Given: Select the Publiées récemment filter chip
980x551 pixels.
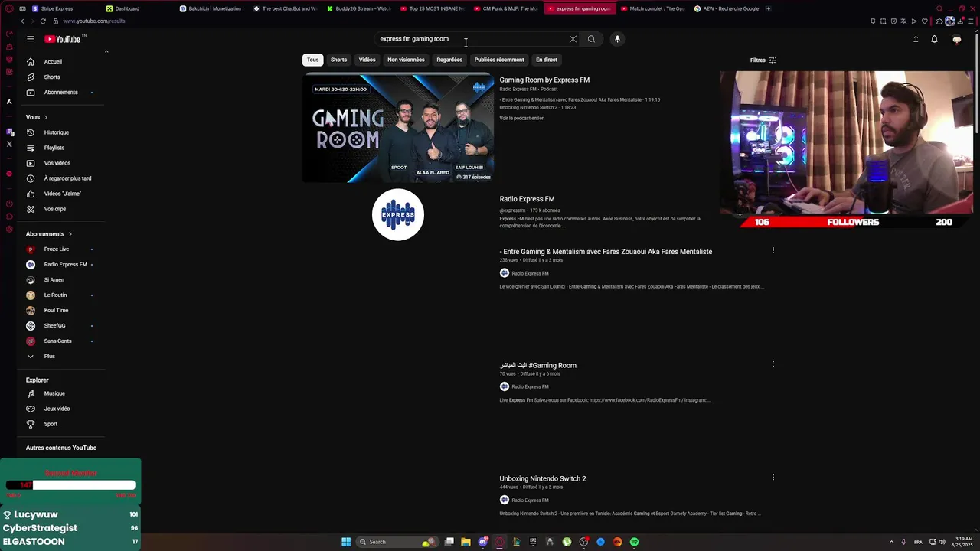Looking at the screenshot, I should pyautogui.click(x=499, y=60).
